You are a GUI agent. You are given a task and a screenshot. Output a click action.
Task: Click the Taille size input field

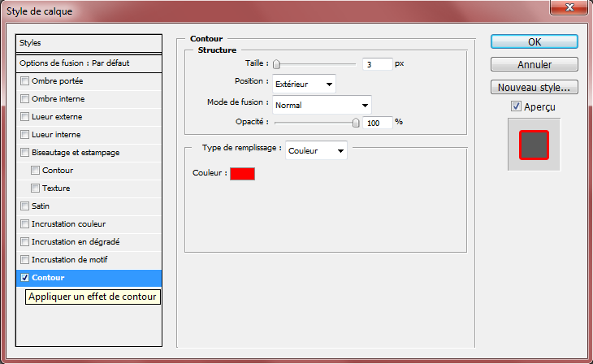pyautogui.click(x=376, y=63)
